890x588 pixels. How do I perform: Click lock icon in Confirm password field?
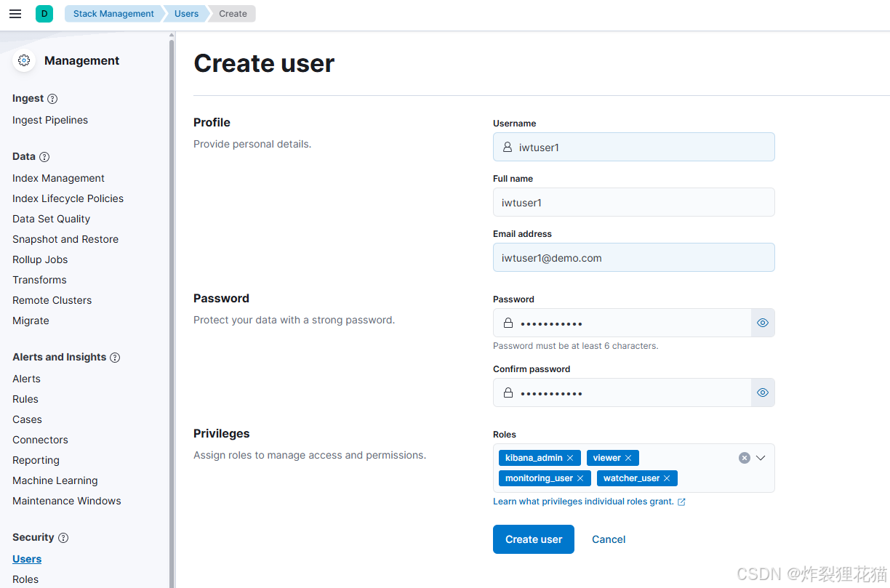(508, 392)
